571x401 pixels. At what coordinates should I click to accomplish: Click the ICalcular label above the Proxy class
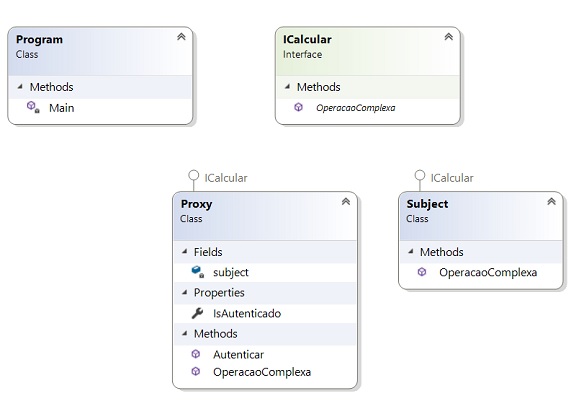(x=226, y=178)
